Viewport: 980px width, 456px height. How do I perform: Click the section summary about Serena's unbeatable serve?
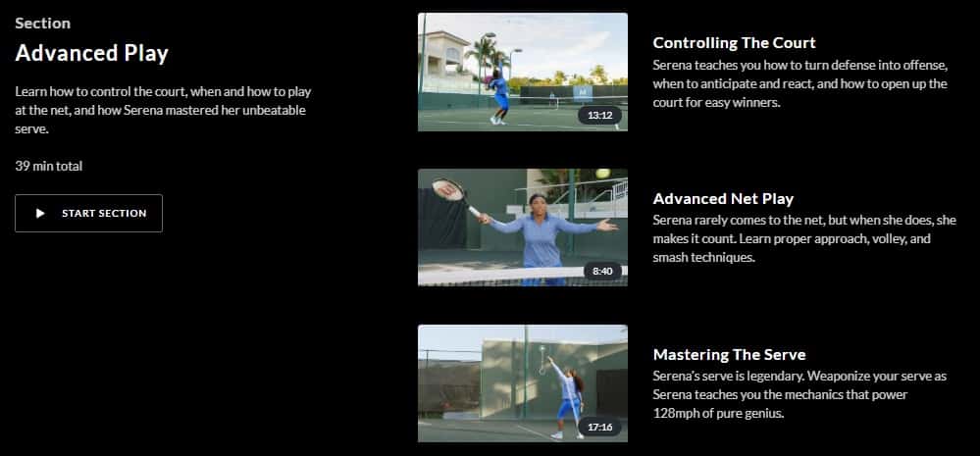tap(163, 111)
